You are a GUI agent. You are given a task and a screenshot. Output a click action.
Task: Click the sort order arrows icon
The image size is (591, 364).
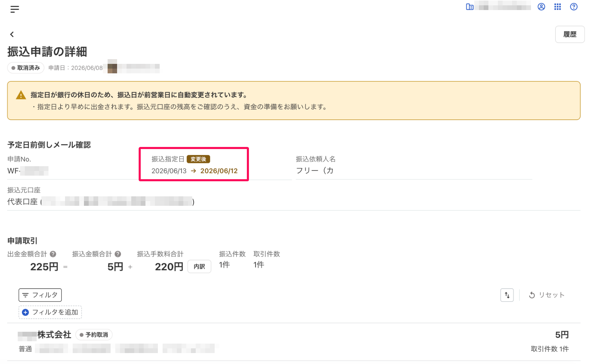(x=507, y=295)
